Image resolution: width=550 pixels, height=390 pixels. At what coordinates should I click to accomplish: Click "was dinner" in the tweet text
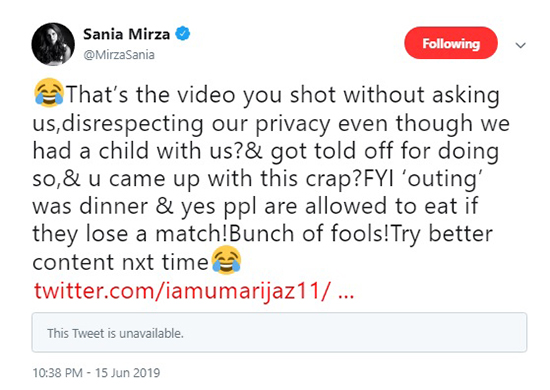click(90, 207)
